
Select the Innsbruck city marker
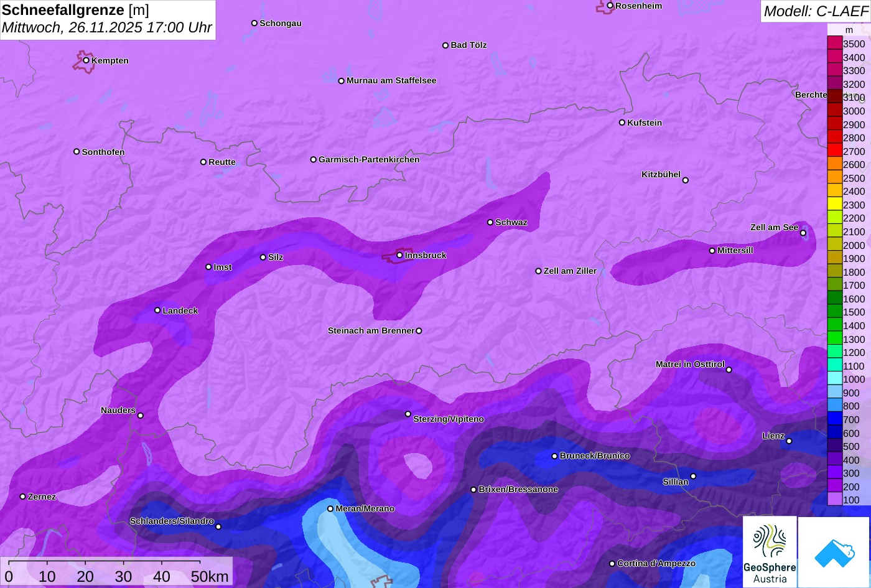[x=399, y=255]
